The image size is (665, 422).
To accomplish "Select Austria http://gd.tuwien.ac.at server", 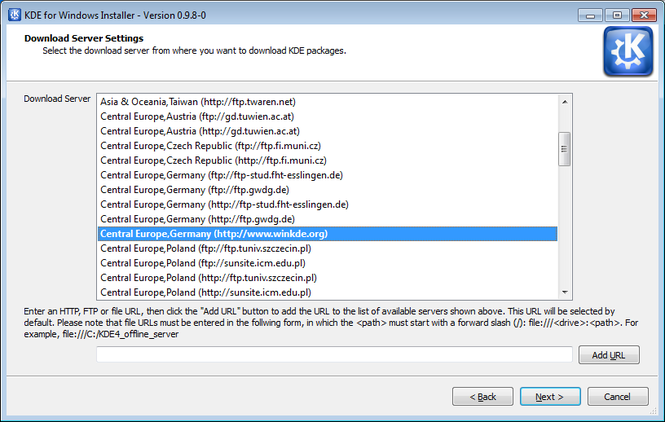I will (327, 131).
